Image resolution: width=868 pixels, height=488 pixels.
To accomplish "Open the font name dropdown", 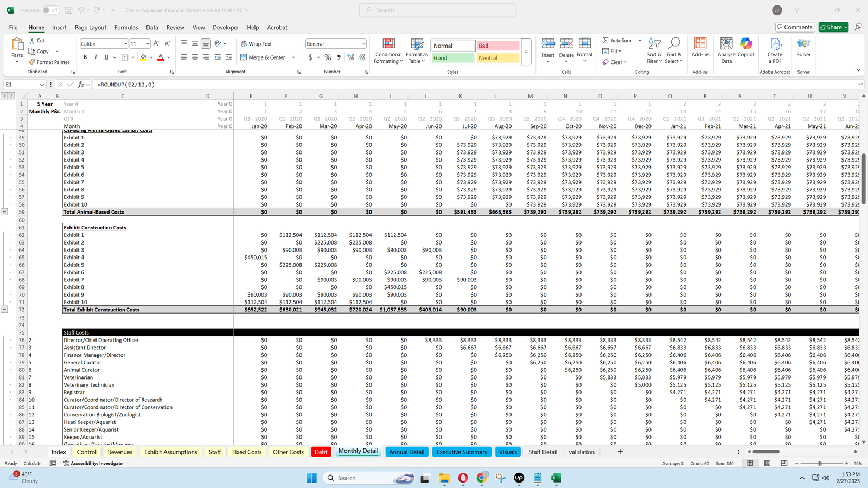I will click(x=126, y=44).
